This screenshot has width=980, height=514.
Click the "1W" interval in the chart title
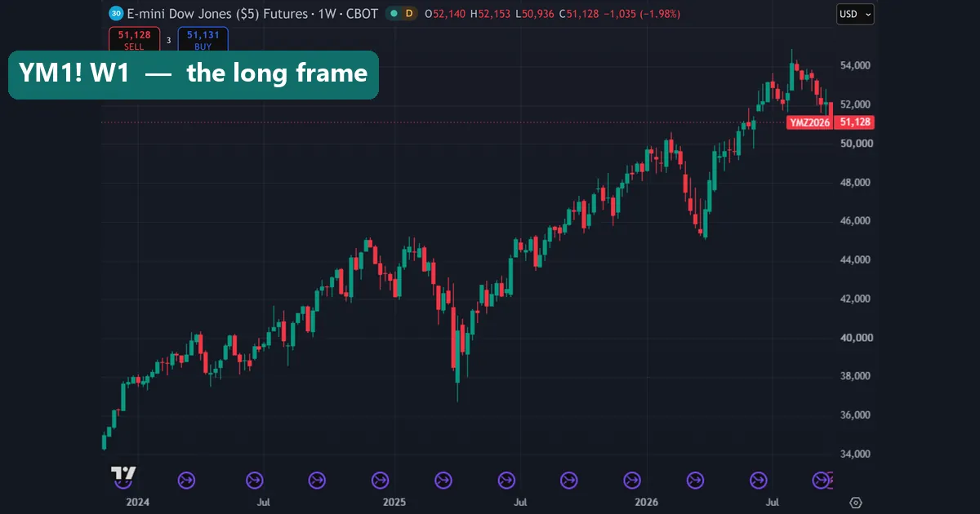pyautogui.click(x=325, y=14)
